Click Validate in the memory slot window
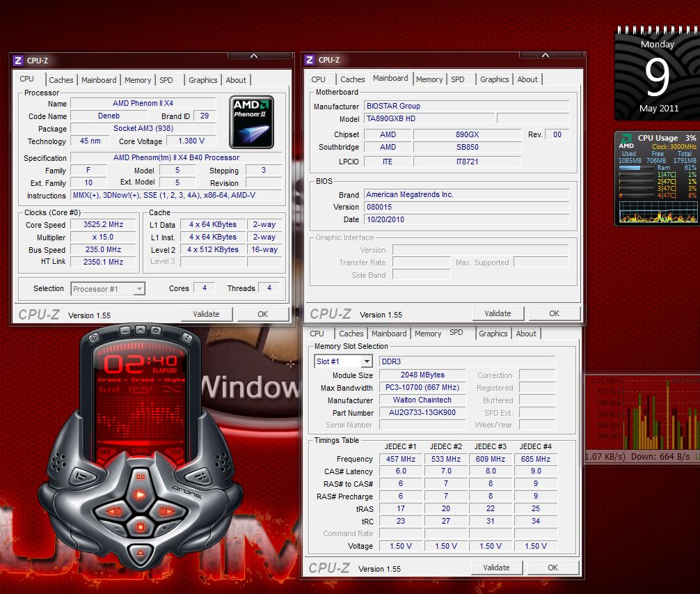 [496, 568]
